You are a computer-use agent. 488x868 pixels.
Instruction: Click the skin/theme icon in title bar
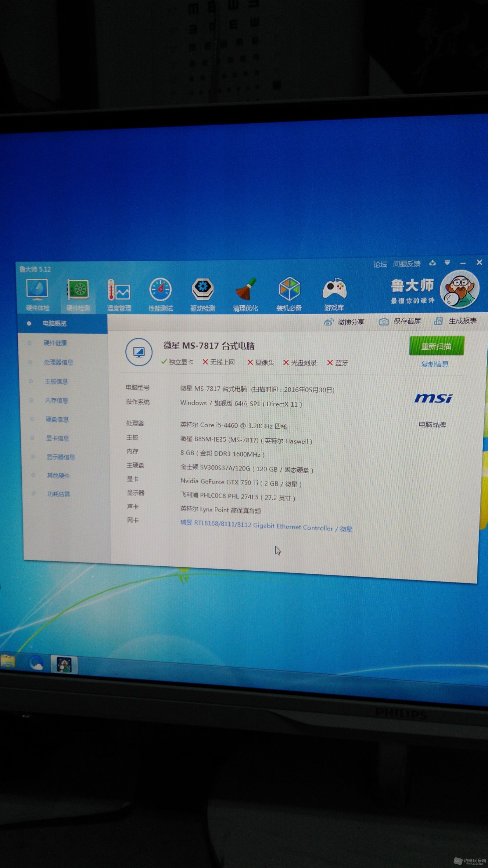click(432, 263)
